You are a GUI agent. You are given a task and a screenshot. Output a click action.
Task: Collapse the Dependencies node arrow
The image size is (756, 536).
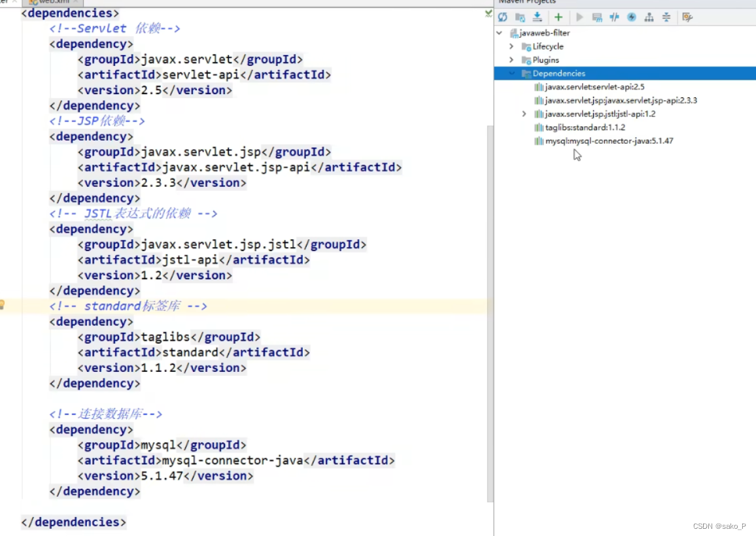click(x=511, y=73)
